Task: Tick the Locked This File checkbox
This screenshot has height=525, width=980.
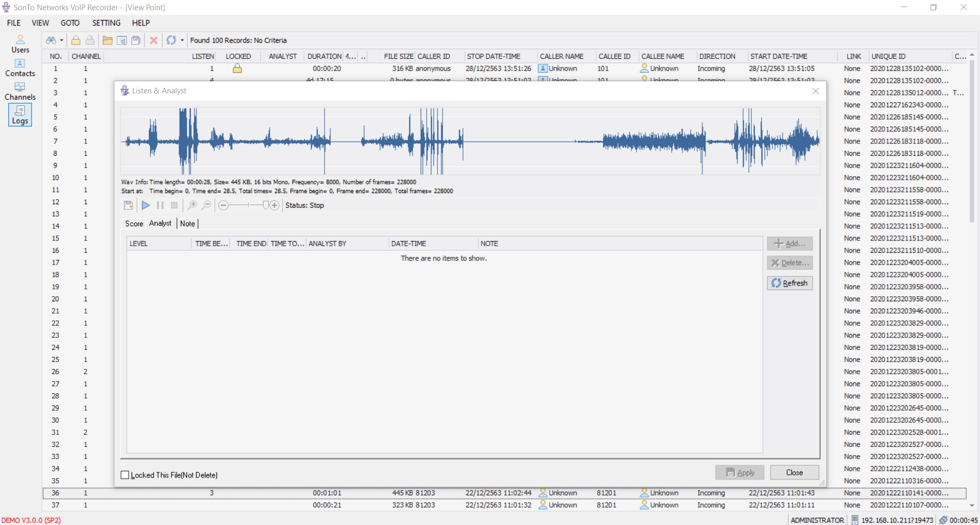Action: pos(125,475)
